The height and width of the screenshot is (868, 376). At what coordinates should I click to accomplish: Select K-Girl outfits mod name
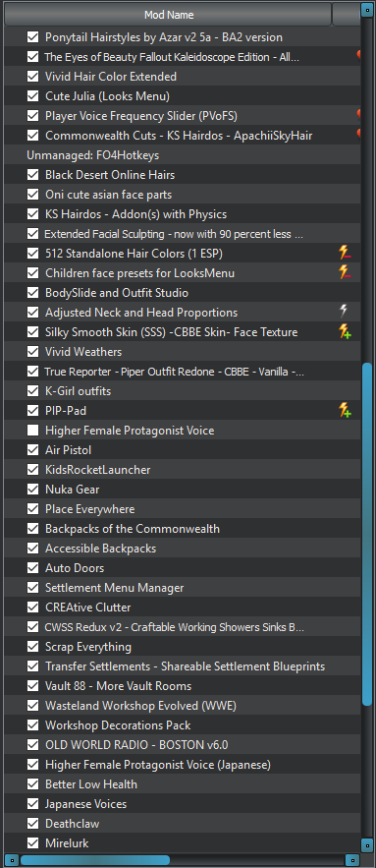click(78, 391)
